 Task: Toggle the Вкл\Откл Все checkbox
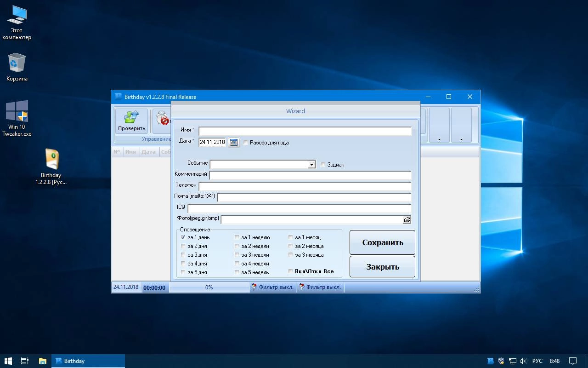[x=291, y=271]
